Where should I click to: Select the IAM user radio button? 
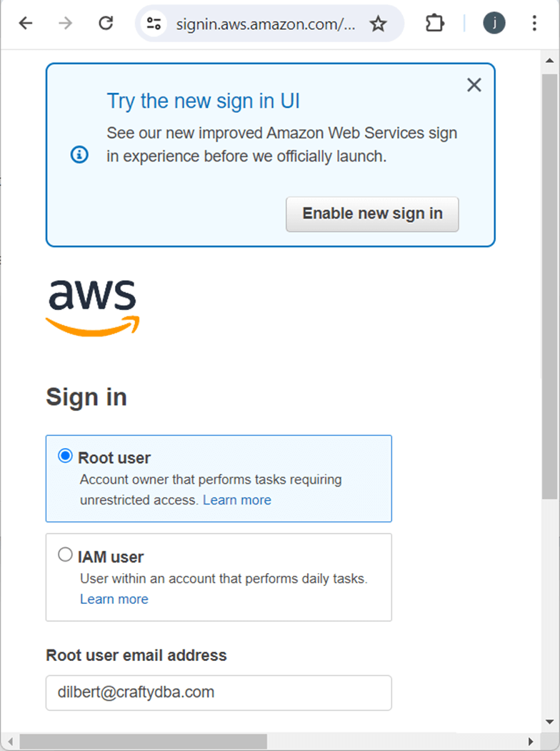(64, 554)
